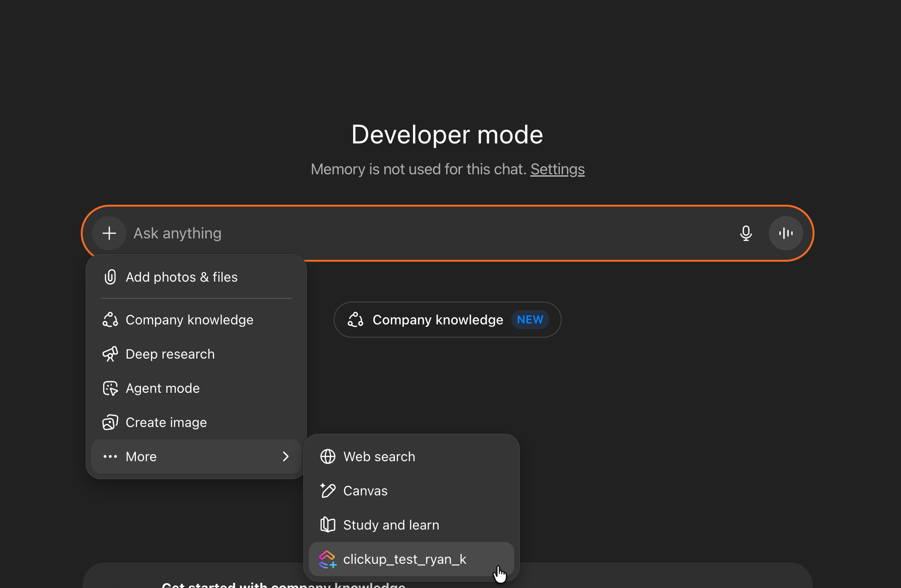The width and height of the screenshot is (901, 588).
Task: Click the Study and learn book icon
Action: pyautogui.click(x=328, y=525)
